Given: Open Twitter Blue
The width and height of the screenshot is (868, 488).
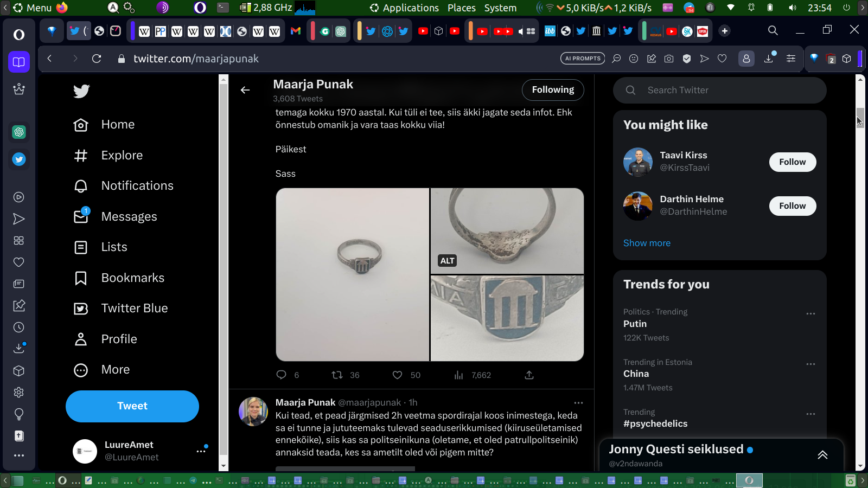Looking at the screenshot, I should [120, 309].
